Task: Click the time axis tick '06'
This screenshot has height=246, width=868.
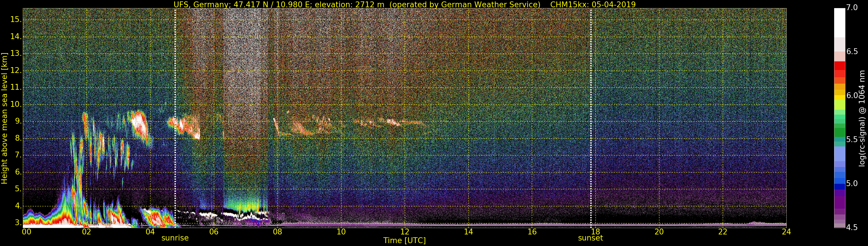Action: click(x=214, y=232)
